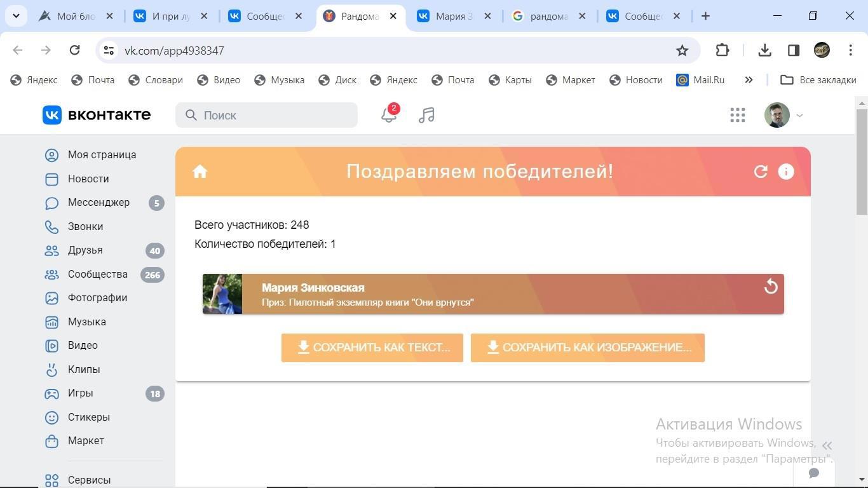Image resolution: width=868 pixels, height=488 pixels.
Task: Open the VK music note icon
Action: point(426,115)
